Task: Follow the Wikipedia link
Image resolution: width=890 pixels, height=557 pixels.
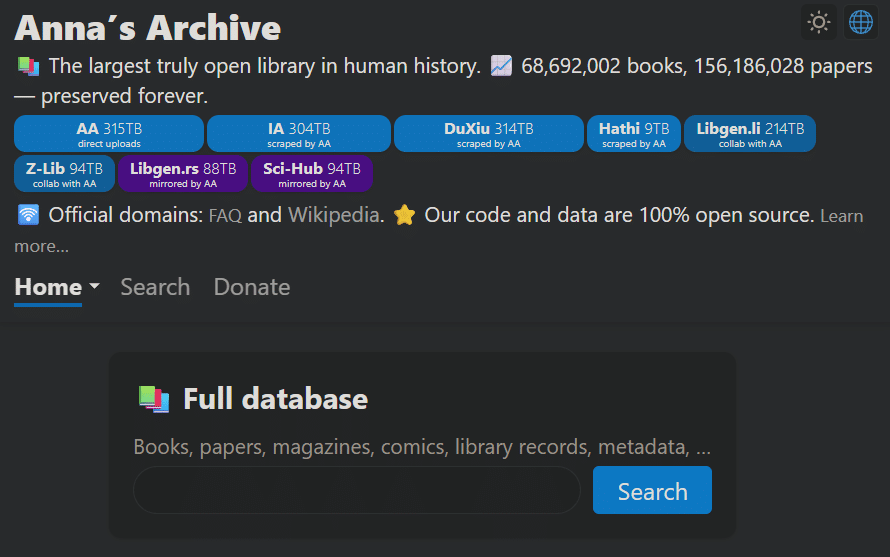Action: click(333, 215)
